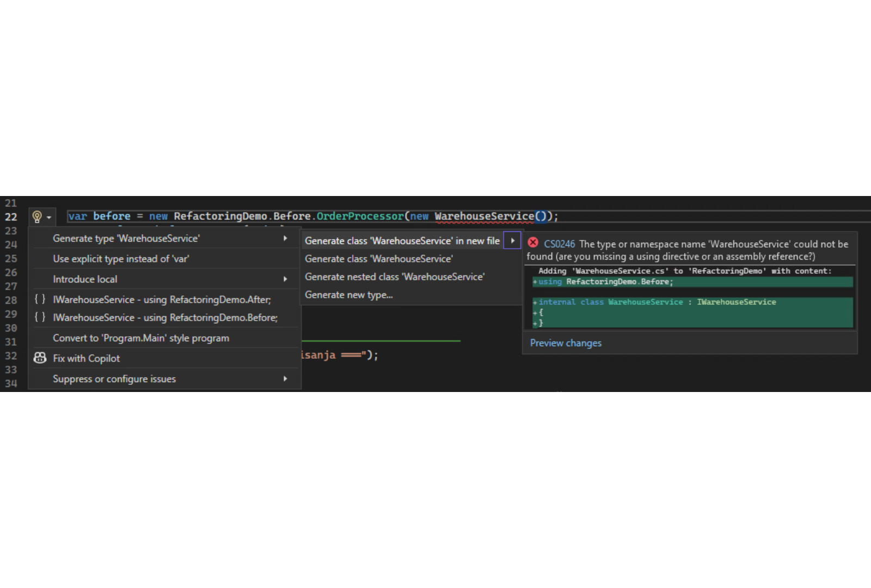Open the lightbulb dropdown arrow
Screen dimensions: 871x588
(x=49, y=217)
